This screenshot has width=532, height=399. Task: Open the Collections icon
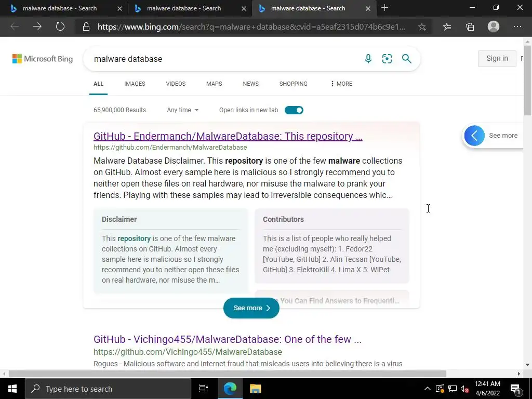[470, 27]
